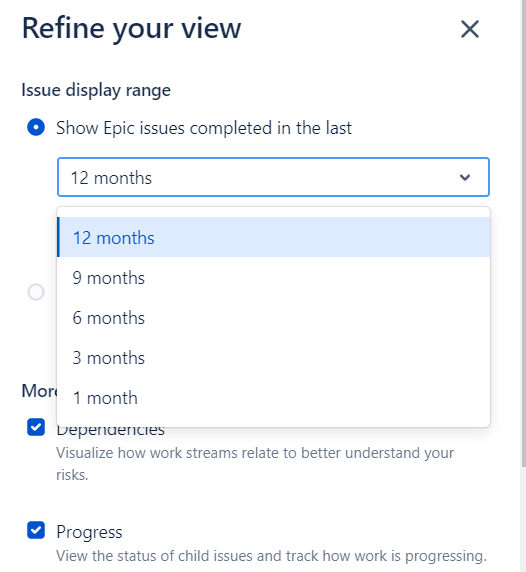Uncheck the Dependencies checkbox
The width and height of the screenshot is (526, 572).
pos(36,427)
